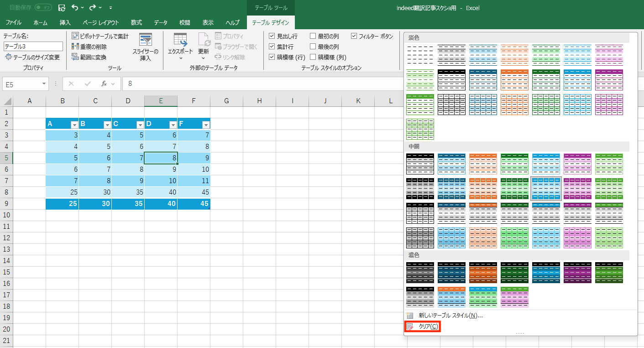The height and width of the screenshot is (348, 644).
Task: Click the Redo arrow icon
Action: tap(93, 8)
